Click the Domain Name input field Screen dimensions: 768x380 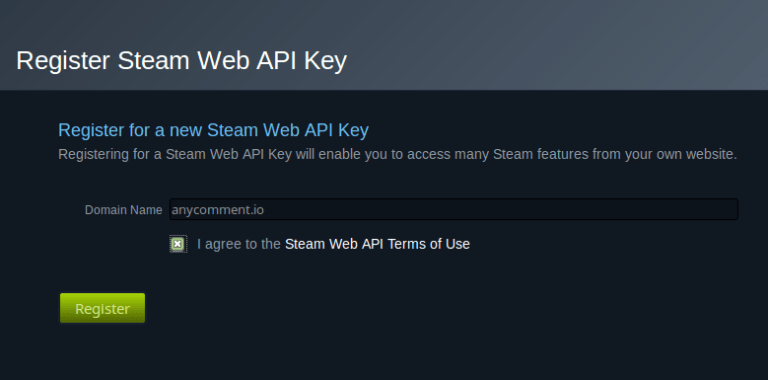point(454,209)
